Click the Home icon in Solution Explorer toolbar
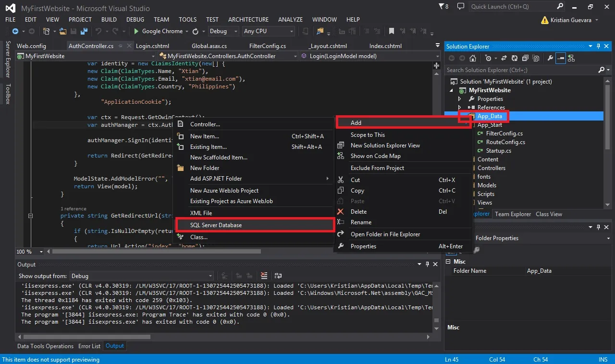This screenshot has width=615, height=364. (473, 58)
